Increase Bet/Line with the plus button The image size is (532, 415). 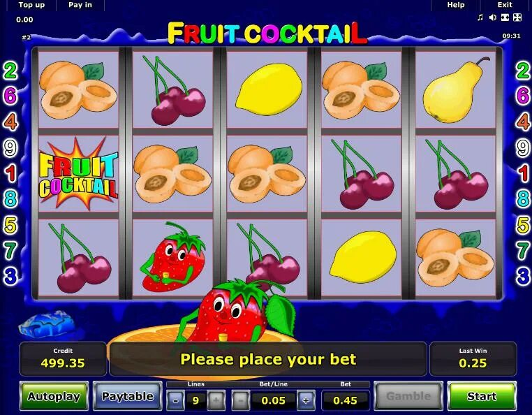pyautogui.click(x=306, y=400)
